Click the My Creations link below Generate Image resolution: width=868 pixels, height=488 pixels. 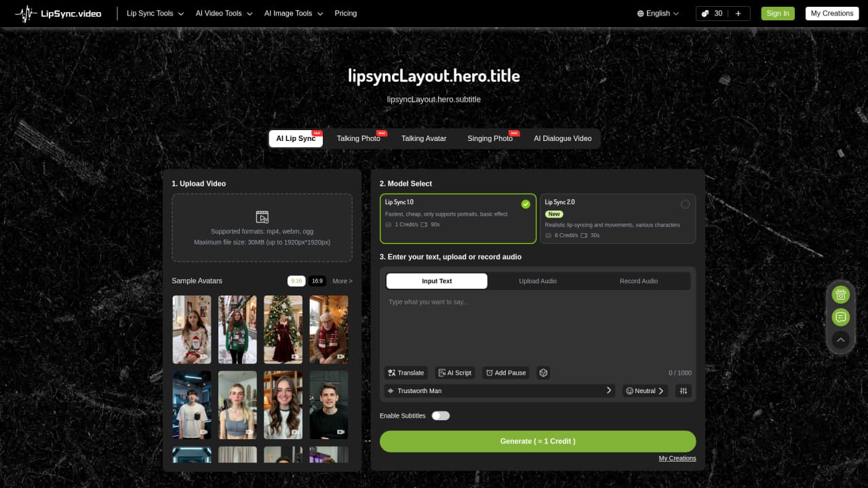[677, 459]
